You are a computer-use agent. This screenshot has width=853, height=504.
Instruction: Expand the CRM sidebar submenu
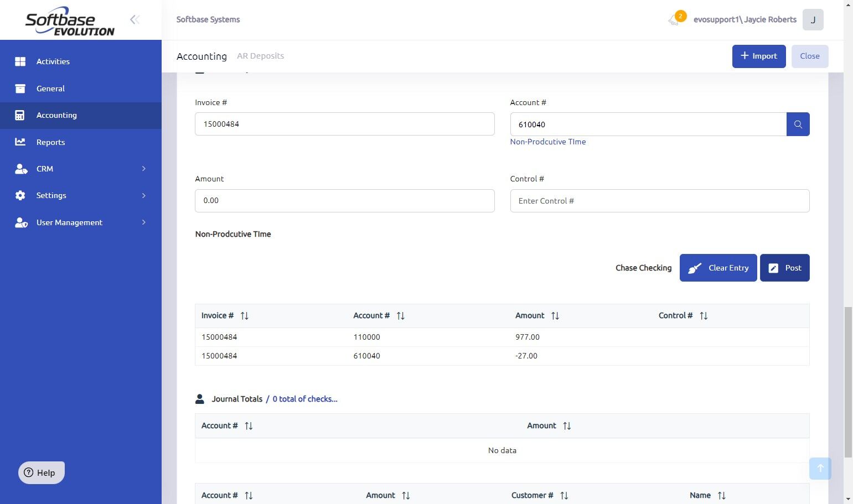coord(143,169)
